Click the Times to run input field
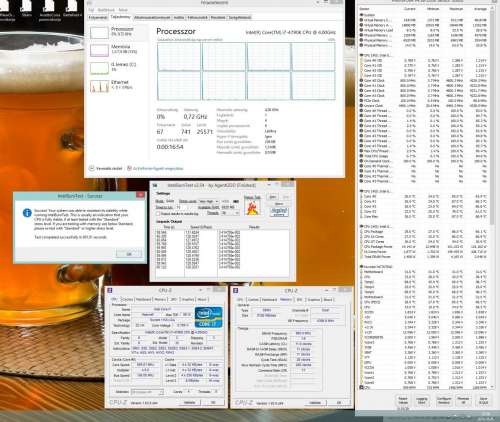Image resolution: width=500 pixels, height=422 pixels. [183, 207]
